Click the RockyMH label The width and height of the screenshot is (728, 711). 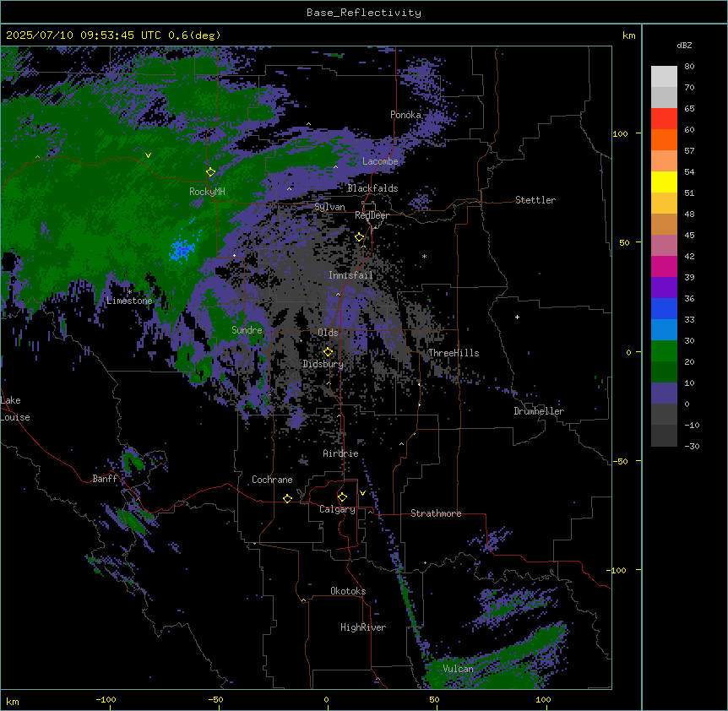click(x=207, y=192)
